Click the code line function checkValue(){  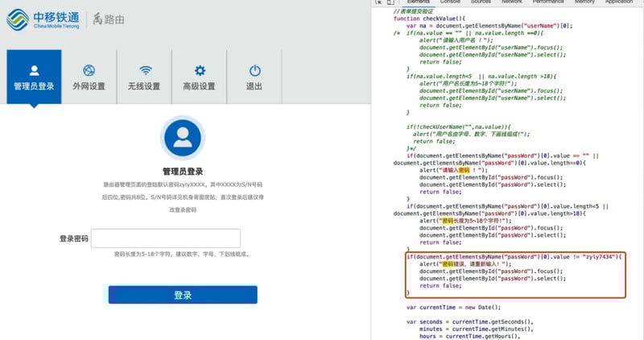coord(429,19)
